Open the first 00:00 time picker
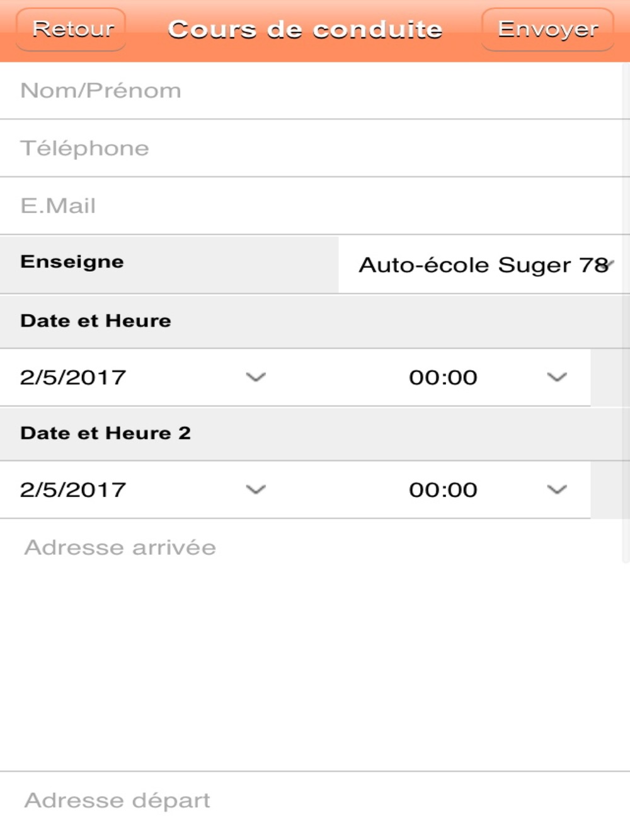630x840 pixels. (x=443, y=377)
